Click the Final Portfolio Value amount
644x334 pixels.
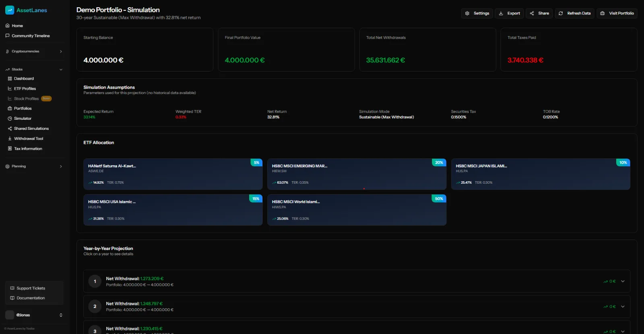tap(245, 60)
